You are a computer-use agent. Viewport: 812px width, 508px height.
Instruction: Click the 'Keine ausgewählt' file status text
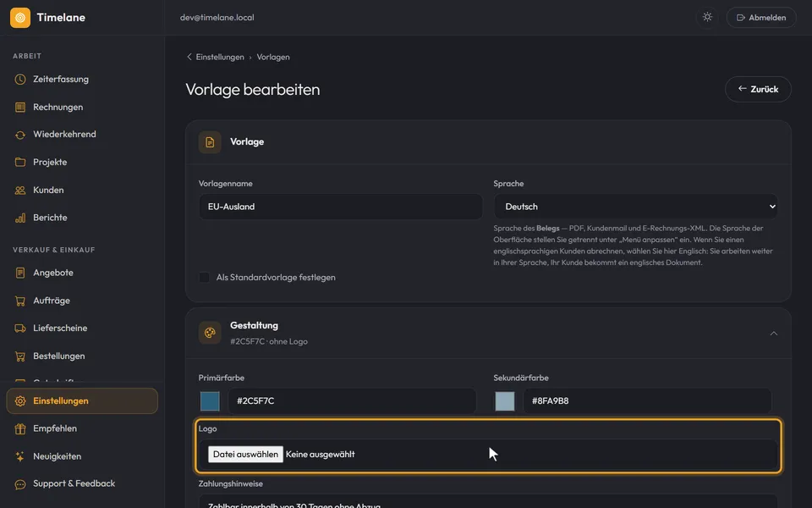320,454
